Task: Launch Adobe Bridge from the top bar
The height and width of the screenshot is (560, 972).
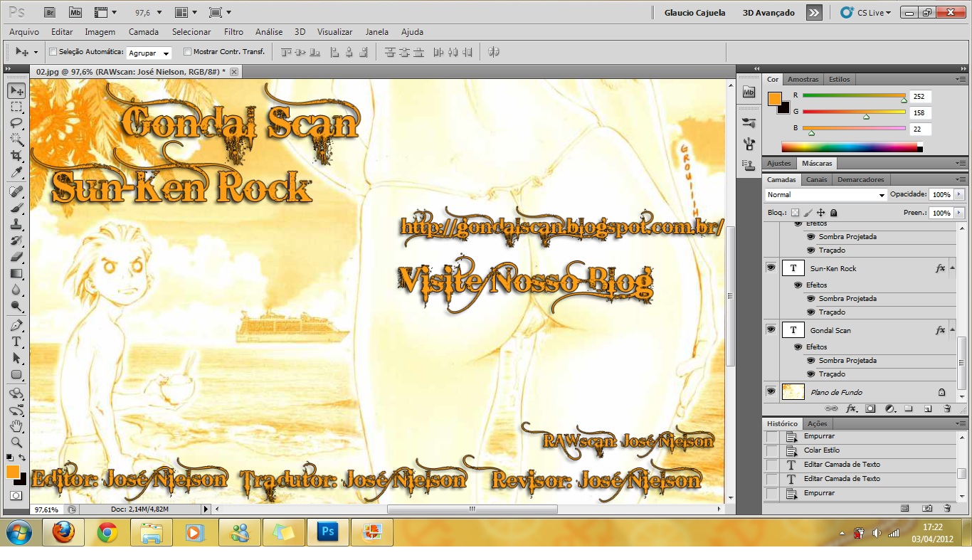Action: [x=50, y=13]
